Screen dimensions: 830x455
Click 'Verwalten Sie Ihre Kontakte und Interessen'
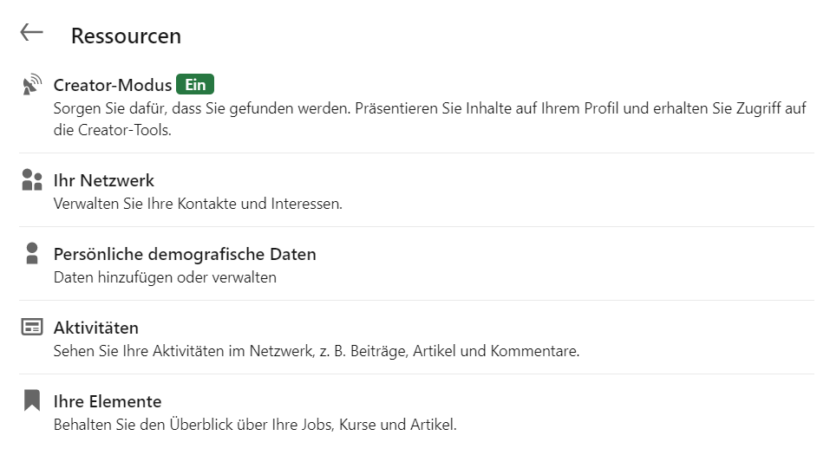point(197,204)
